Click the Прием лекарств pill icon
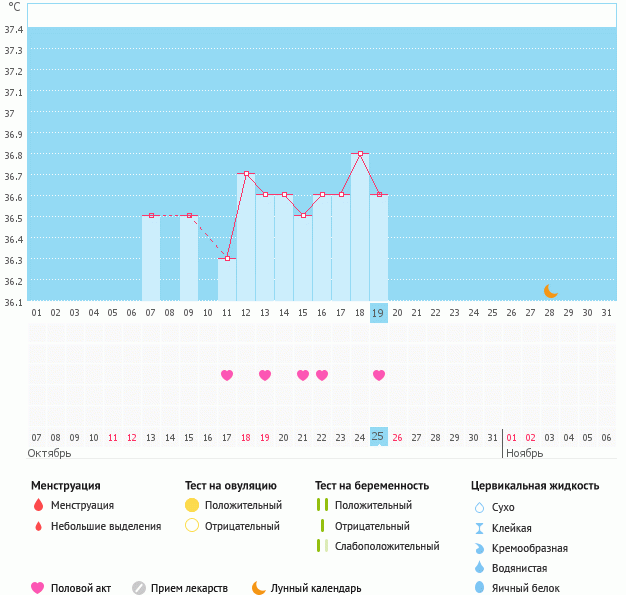 point(139,588)
